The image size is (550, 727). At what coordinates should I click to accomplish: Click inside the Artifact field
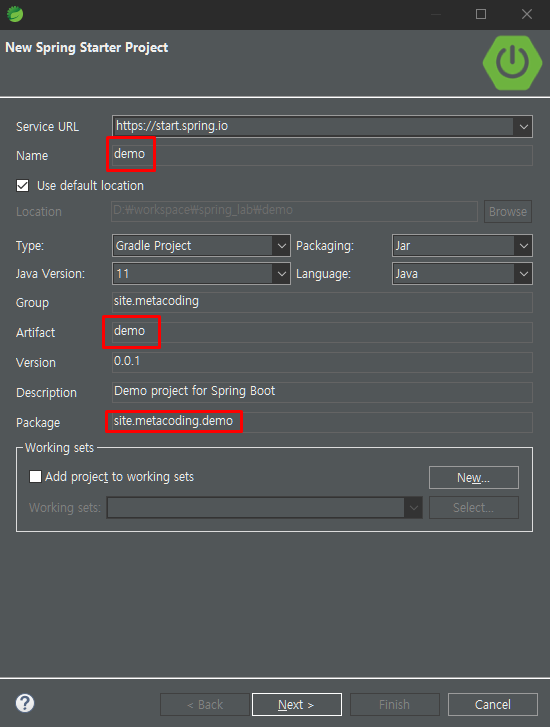322,332
